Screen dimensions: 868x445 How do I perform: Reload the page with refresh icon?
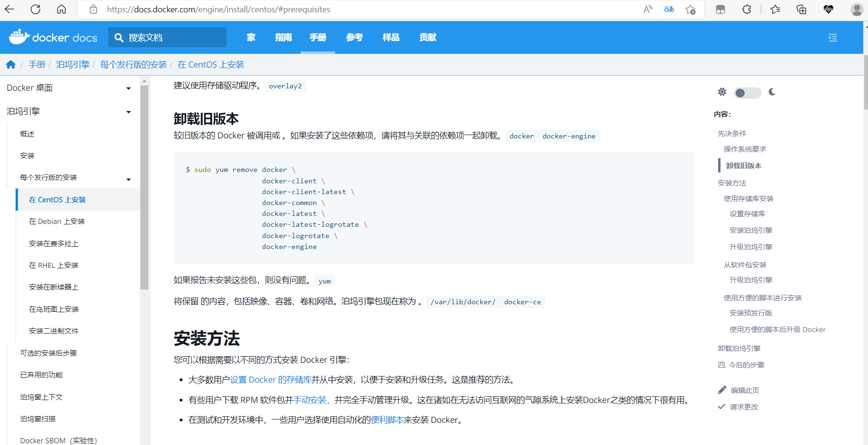[35, 9]
